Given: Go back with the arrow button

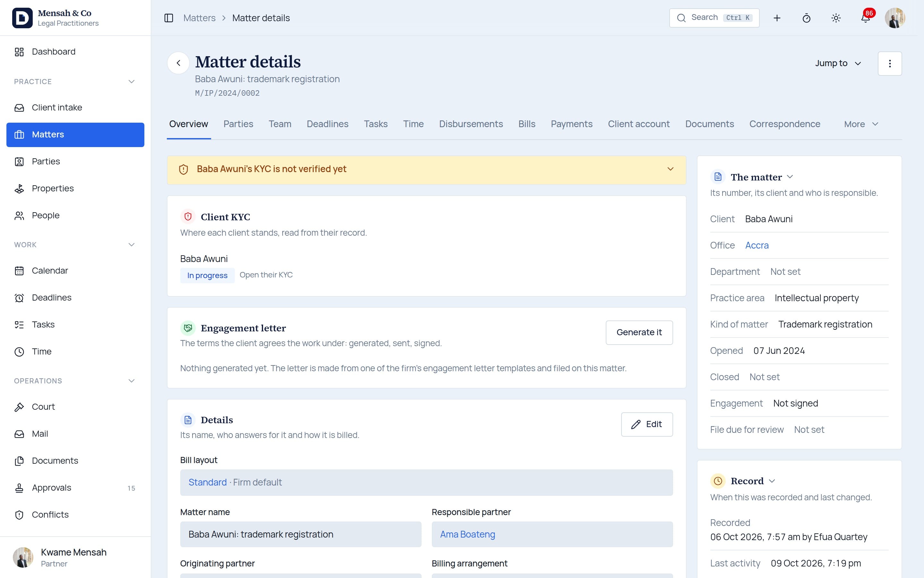Looking at the screenshot, I should [x=178, y=63].
